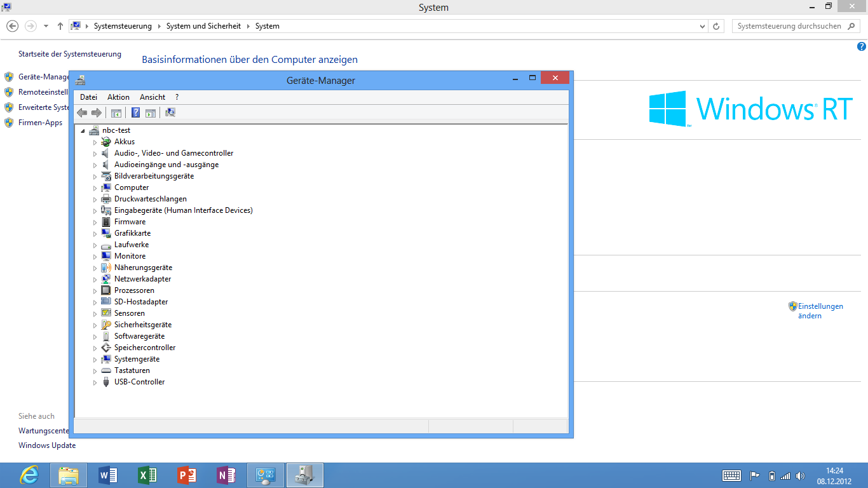Open Windows Update link
This screenshot has width=868, height=488.
pos(47,445)
